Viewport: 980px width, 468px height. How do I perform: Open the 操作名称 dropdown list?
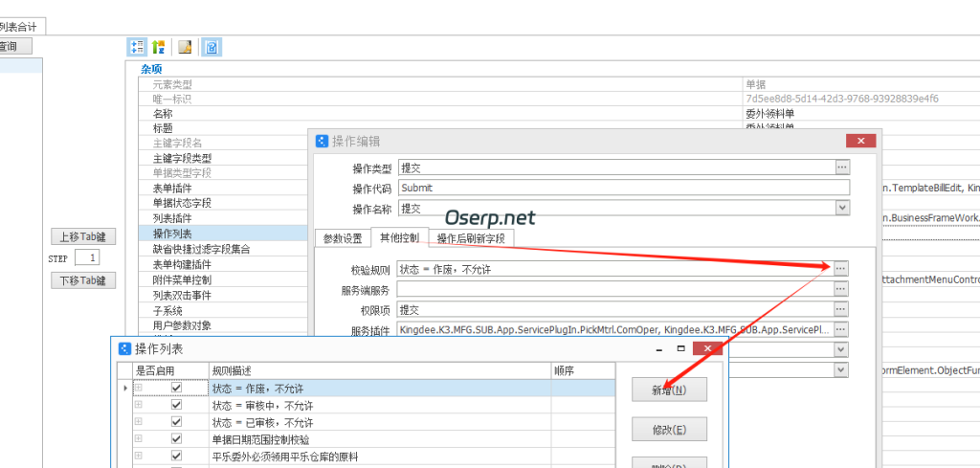(841, 208)
